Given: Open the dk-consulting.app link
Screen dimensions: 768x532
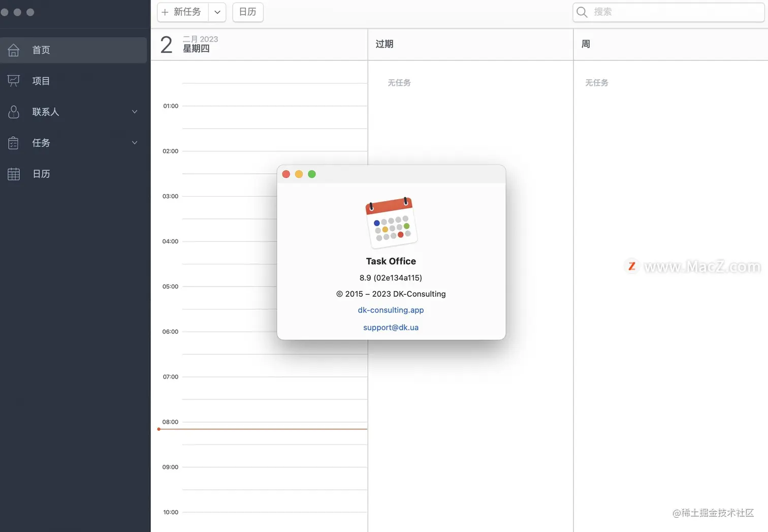Looking at the screenshot, I should click(x=391, y=310).
